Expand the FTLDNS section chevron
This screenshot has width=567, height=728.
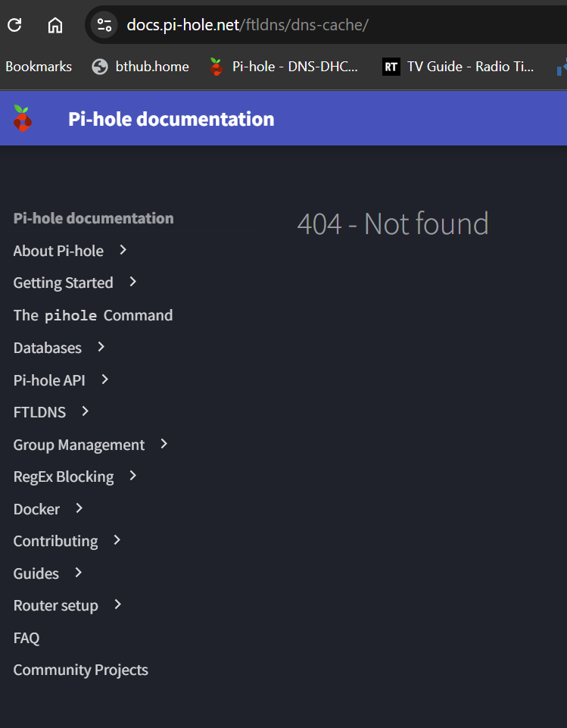pos(85,411)
